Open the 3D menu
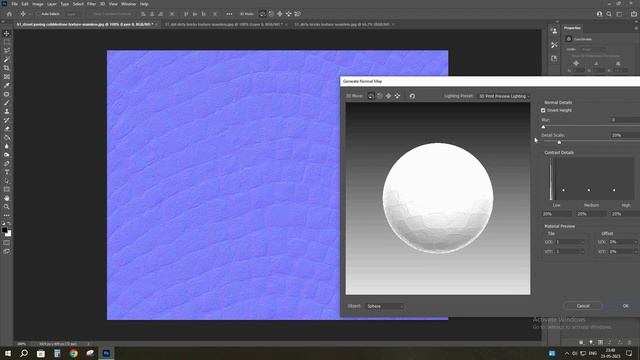The width and height of the screenshot is (640, 360). pyautogui.click(x=102, y=4)
